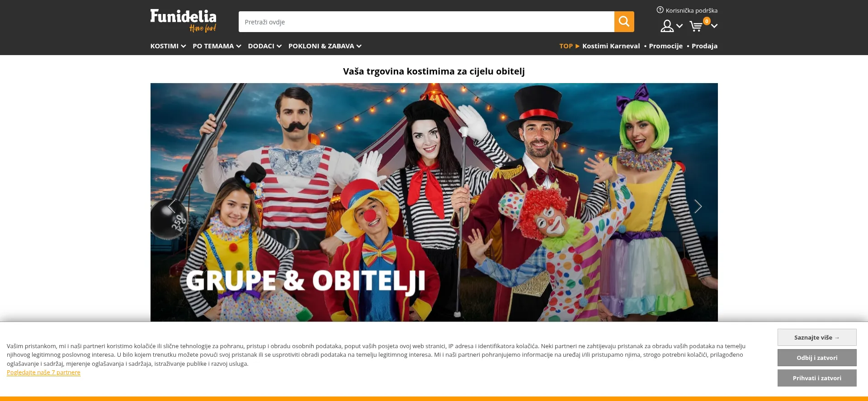
Task: Click the help question mark icon
Action: [x=660, y=10]
